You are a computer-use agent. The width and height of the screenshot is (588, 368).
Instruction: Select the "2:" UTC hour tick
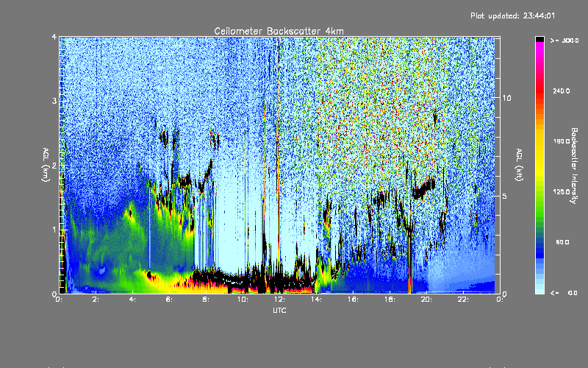click(96, 300)
